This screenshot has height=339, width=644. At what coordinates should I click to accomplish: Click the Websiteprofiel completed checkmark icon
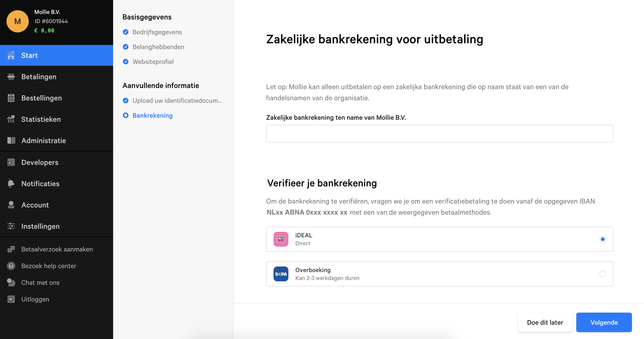126,61
